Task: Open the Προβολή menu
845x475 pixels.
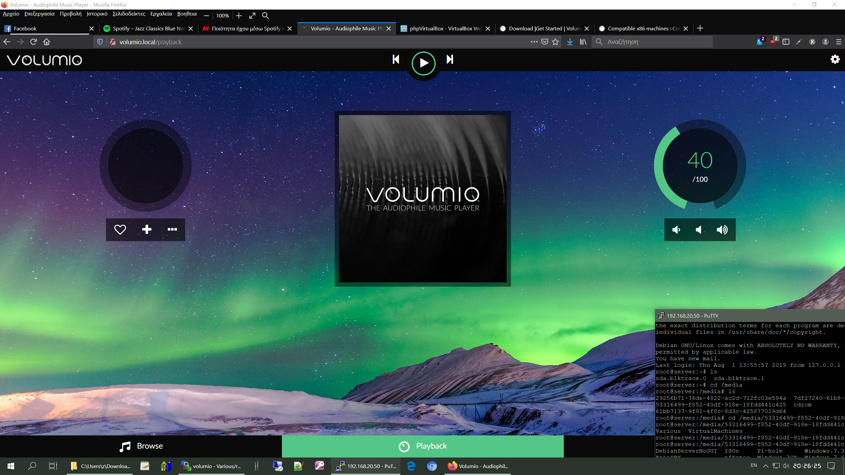Action: 71,14
